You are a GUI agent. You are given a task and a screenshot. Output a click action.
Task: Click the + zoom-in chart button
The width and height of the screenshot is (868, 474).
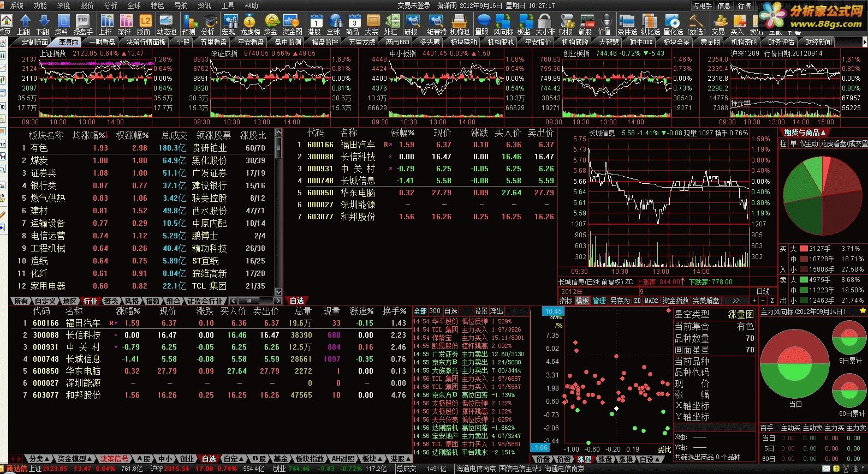pos(754,301)
